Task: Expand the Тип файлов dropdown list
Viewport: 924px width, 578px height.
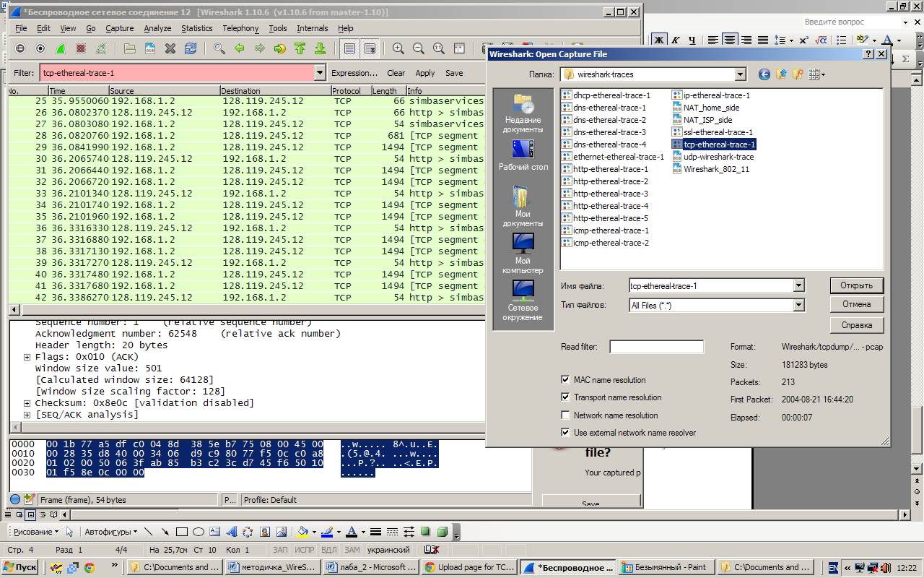Action: click(x=798, y=306)
